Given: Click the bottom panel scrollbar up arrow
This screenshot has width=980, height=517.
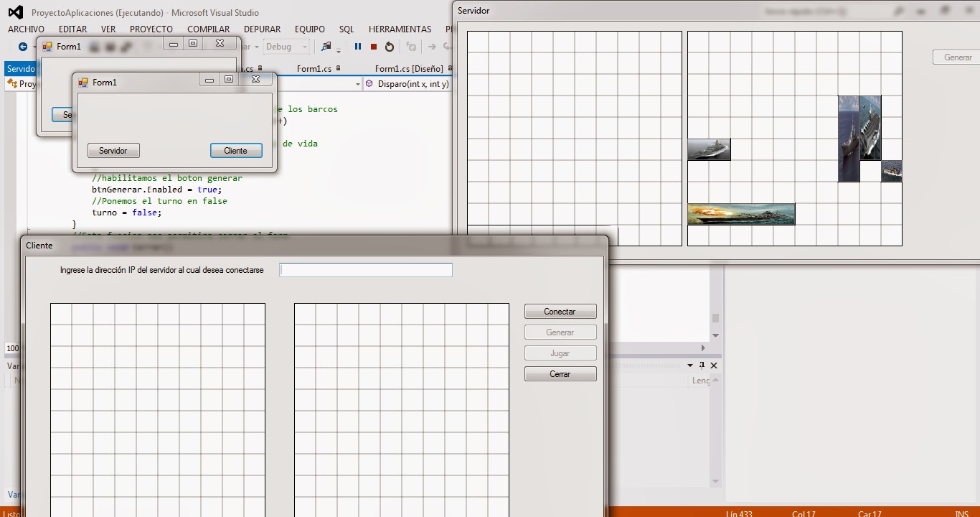Looking at the screenshot, I should coord(715,381).
